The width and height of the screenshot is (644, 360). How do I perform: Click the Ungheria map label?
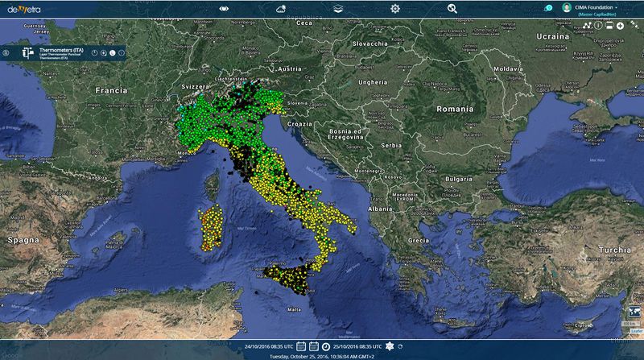[373, 82]
